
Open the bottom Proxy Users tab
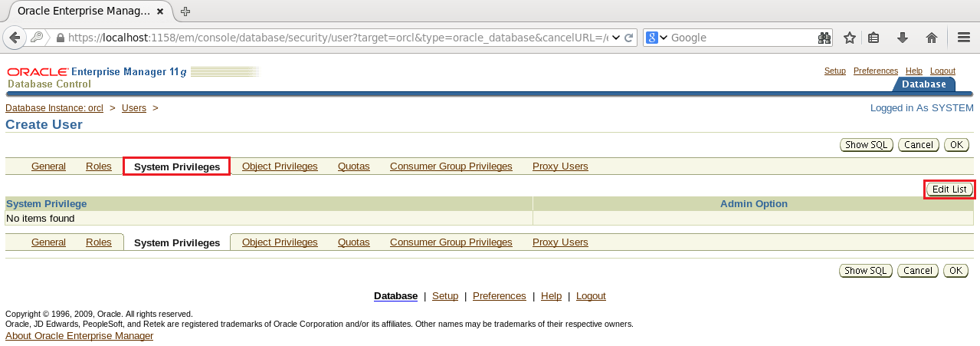[560, 242]
